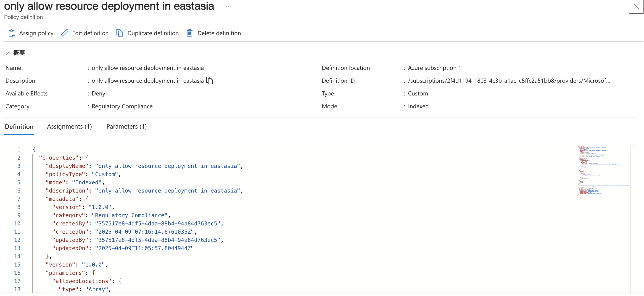Click the code minimap preview

point(602,170)
